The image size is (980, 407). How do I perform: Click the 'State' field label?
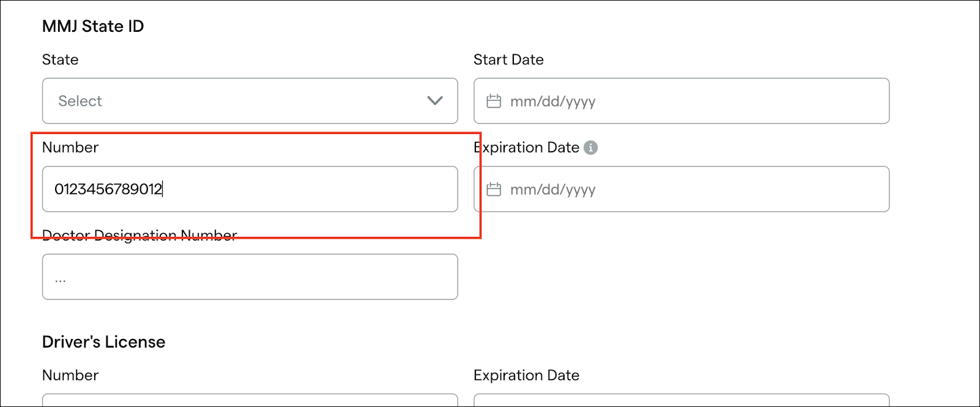[60, 60]
